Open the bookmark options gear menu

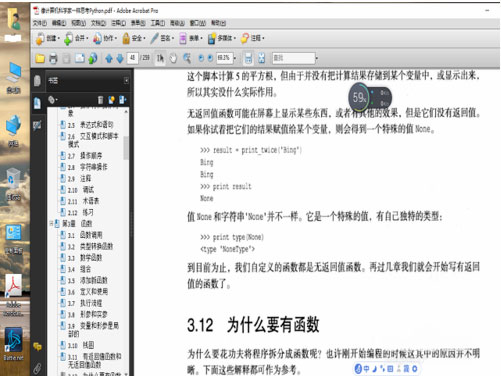53,100
